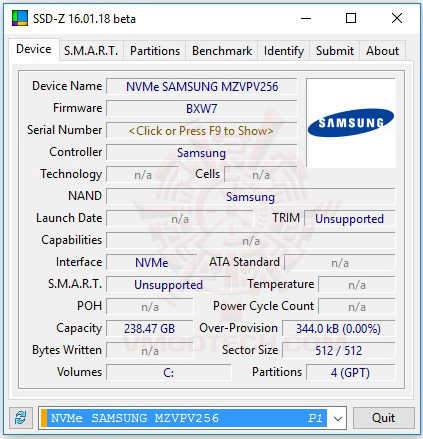Image resolution: width=423 pixels, height=439 pixels.
Task: Click the Capabilities n/a field
Action: coord(251,241)
